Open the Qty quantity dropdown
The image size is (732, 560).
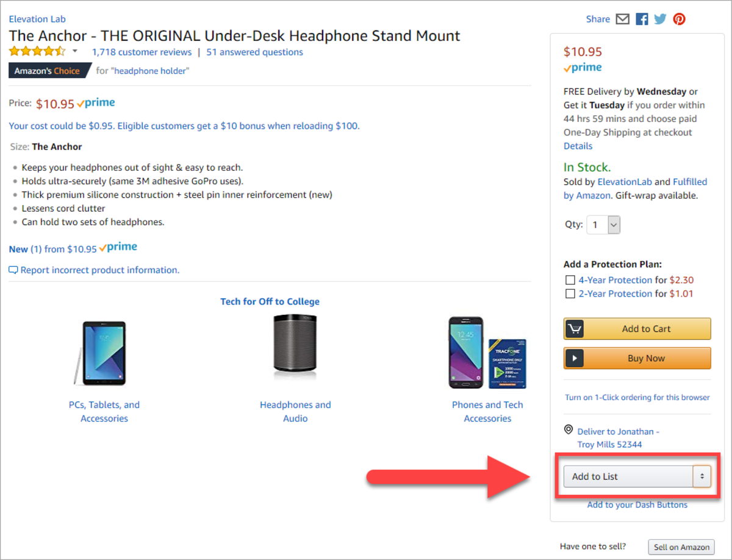click(603, 224)
